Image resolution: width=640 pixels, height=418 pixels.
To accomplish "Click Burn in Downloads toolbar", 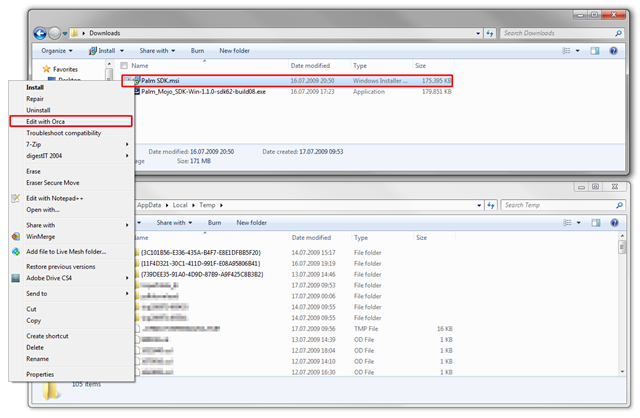I will click(x=197, y=51).
